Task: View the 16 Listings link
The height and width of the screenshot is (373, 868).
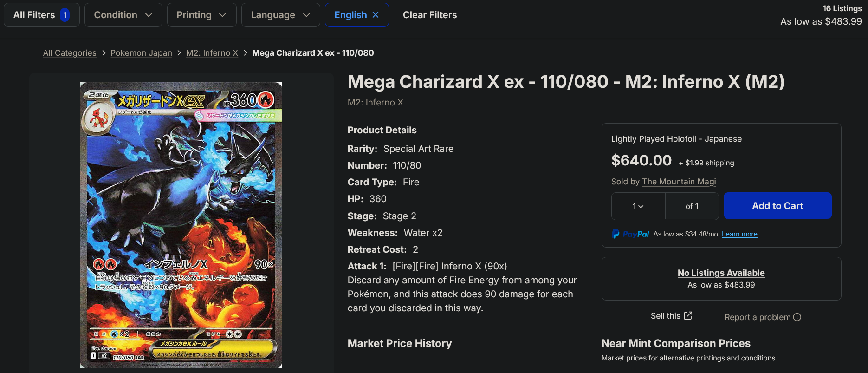Action: (842, 8)
